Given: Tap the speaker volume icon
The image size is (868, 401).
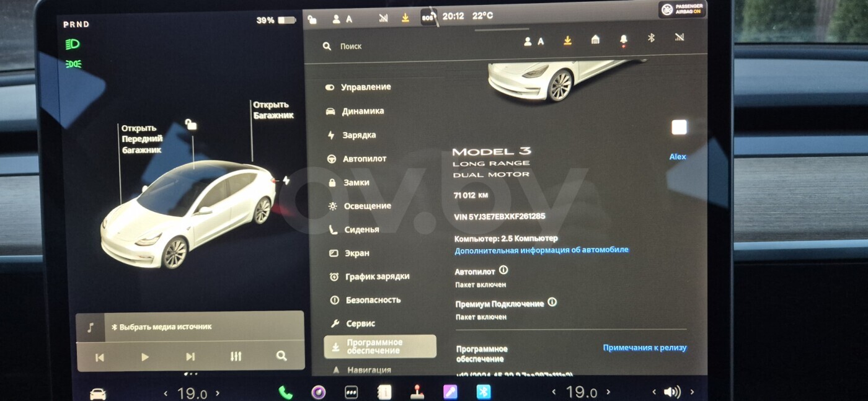Looking at the screenshot, I should pos(672,392).
